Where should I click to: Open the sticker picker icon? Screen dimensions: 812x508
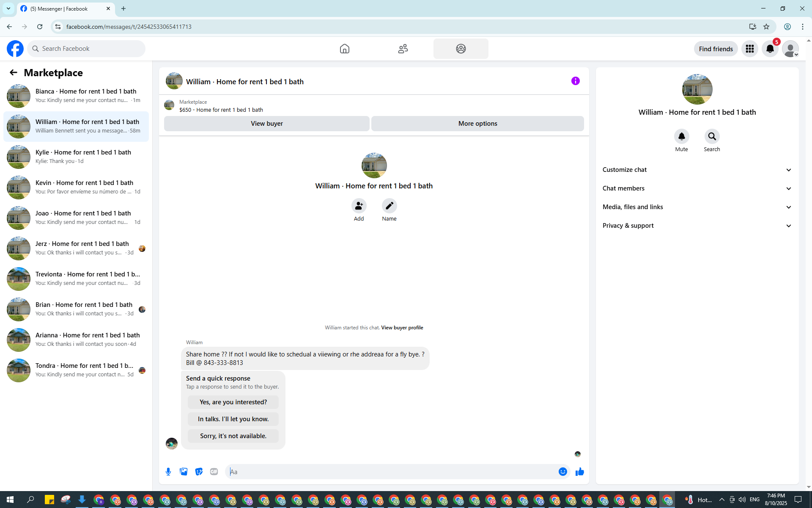199,472
